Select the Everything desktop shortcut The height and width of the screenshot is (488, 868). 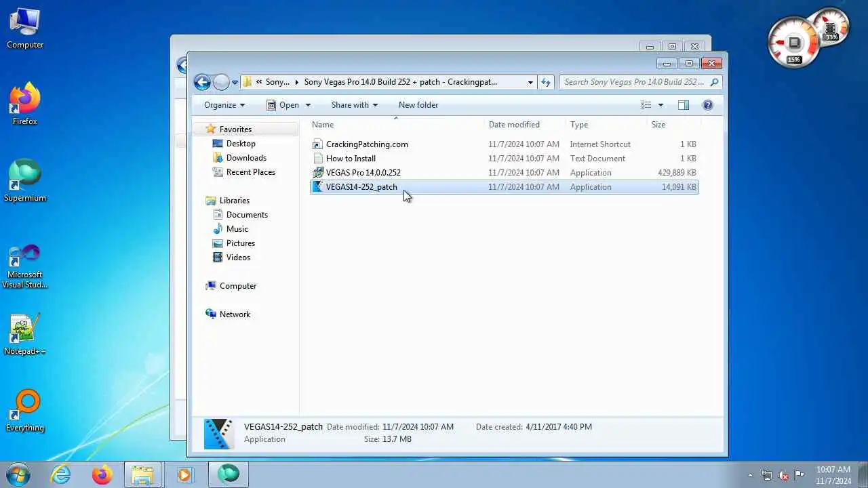click(25, 411)
